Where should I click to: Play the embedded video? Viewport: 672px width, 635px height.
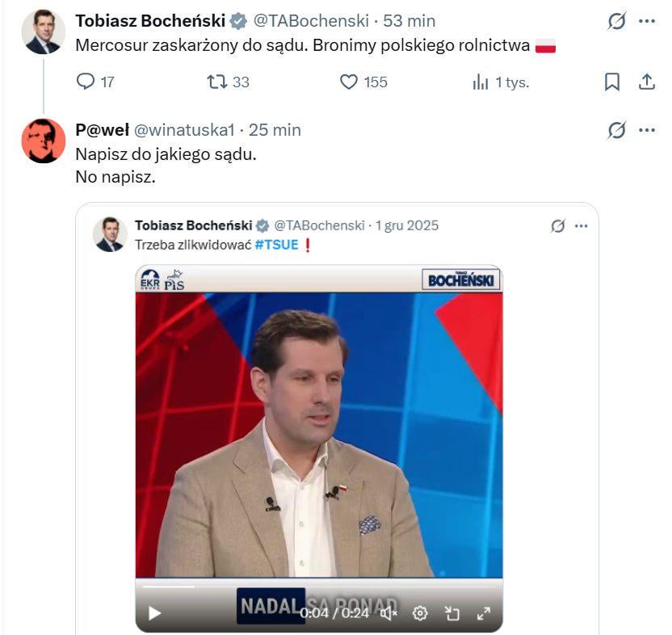tap(154, 613)
